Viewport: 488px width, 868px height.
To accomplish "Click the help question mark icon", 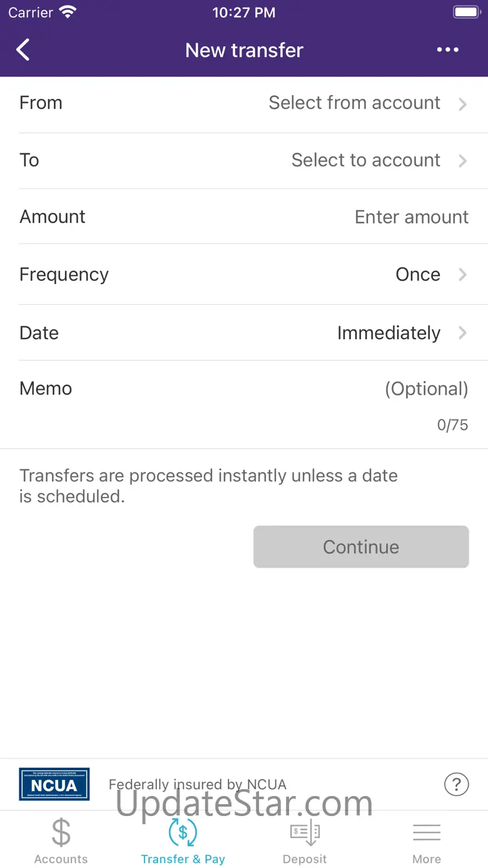I will pos(456,784).
